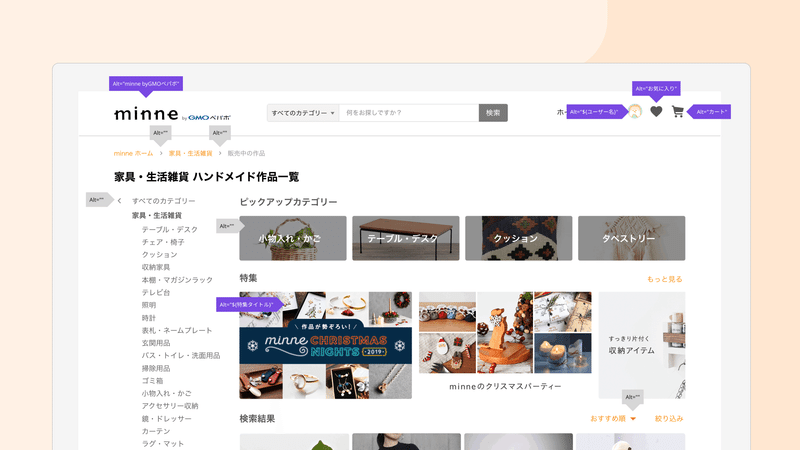Viewport: 800px width, 450px height.
Task: Click もっと見る in the 特集 section
Action: coord(665,279)
